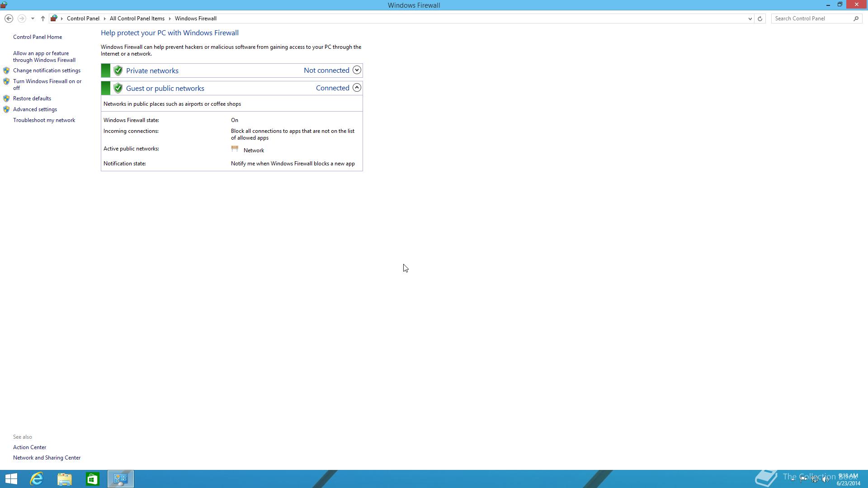Launch Internet Explorer from taskbar
The image size is (868, 488).
tap(37, 479)
